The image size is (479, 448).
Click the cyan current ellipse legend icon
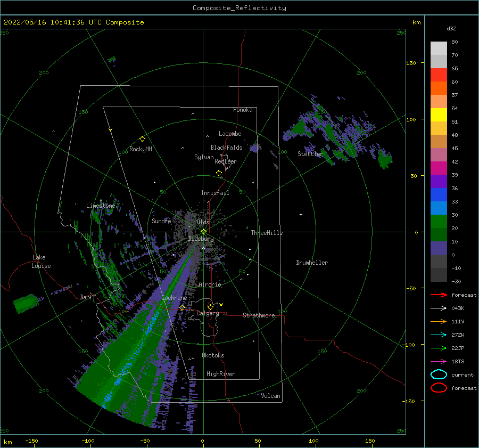[x=439, y=374]
